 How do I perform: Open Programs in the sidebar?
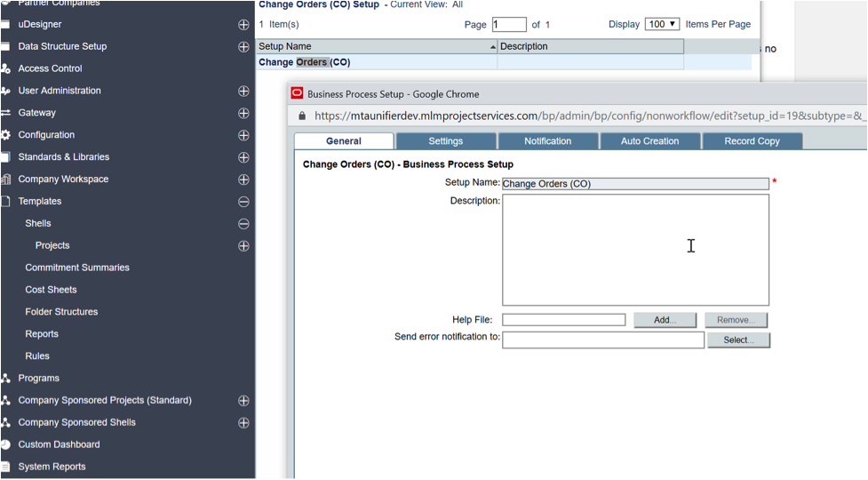pos(39,378)
